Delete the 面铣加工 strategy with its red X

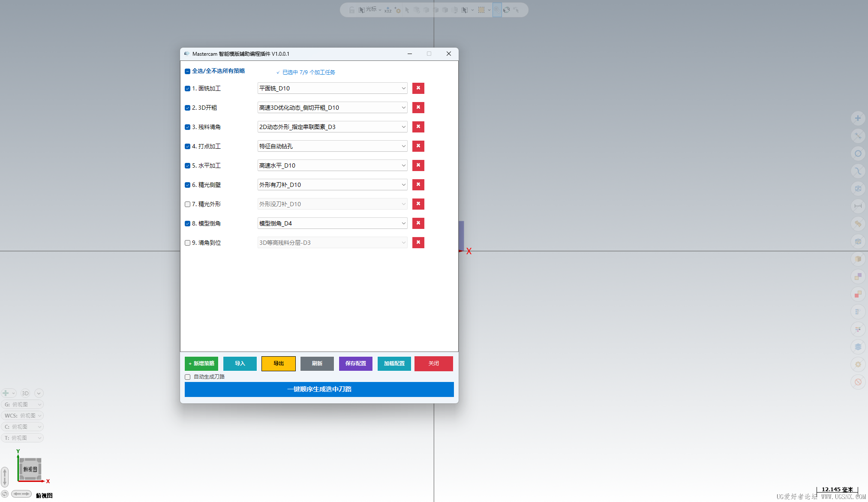coord(418,88)
